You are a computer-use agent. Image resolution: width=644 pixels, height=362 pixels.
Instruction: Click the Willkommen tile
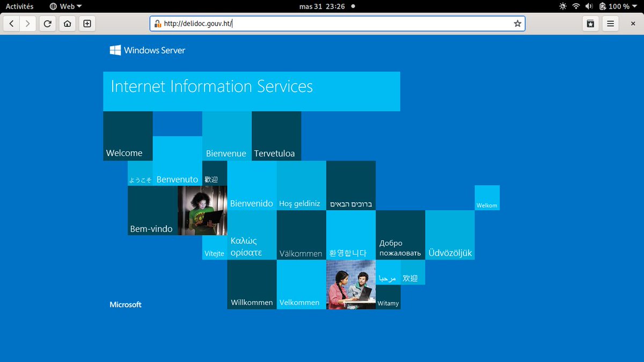pyautogui.click(x=252, y=285)
